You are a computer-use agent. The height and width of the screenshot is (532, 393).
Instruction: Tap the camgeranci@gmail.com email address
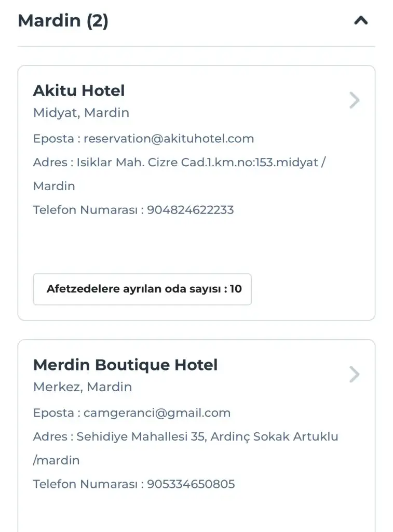coord(157,413)
